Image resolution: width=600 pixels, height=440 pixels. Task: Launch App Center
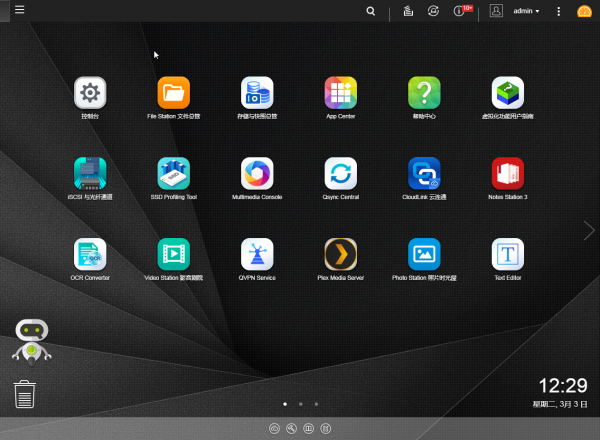tap(341, 94)
